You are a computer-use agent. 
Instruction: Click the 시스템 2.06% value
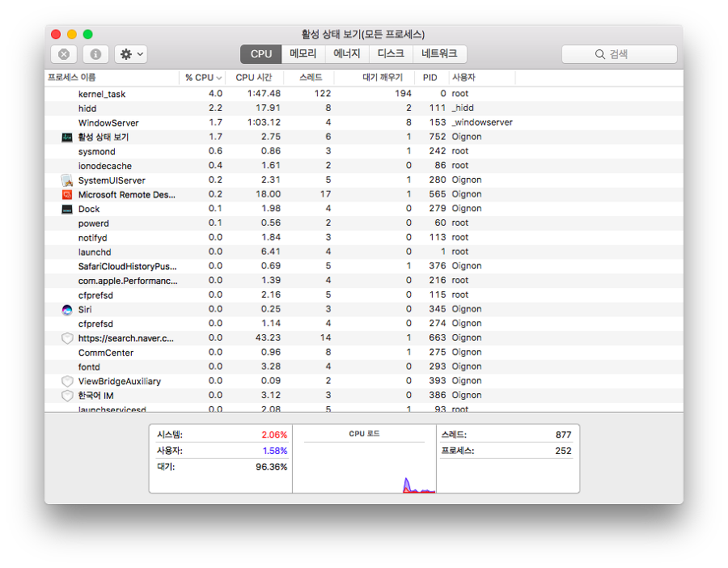tap(274, 435)
